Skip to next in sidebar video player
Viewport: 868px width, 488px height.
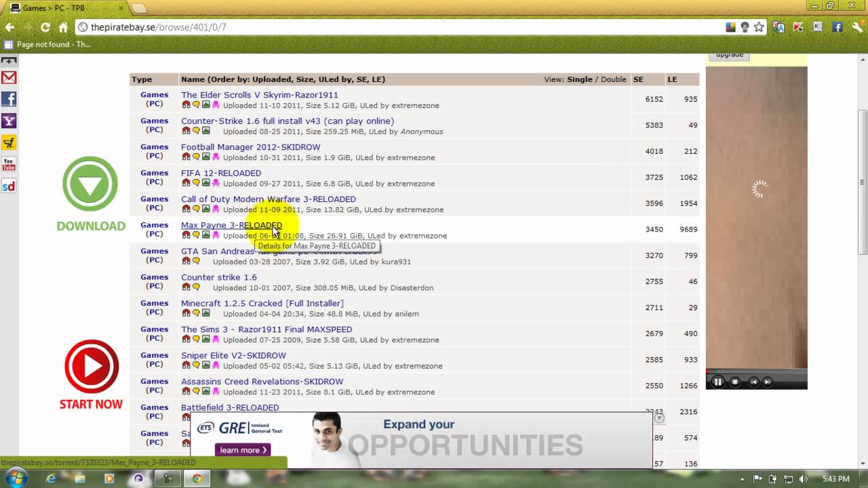pyautogui.click(x=767, y=382)
